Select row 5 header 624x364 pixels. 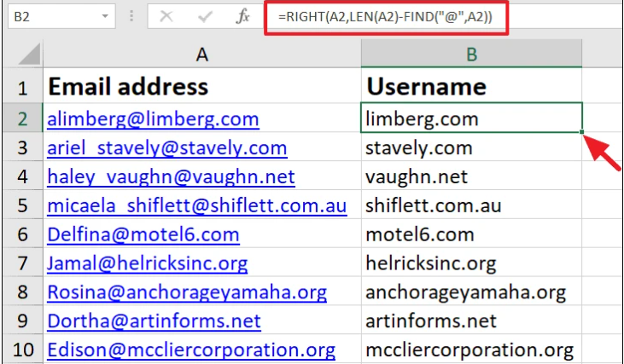(x=23, y=205)
